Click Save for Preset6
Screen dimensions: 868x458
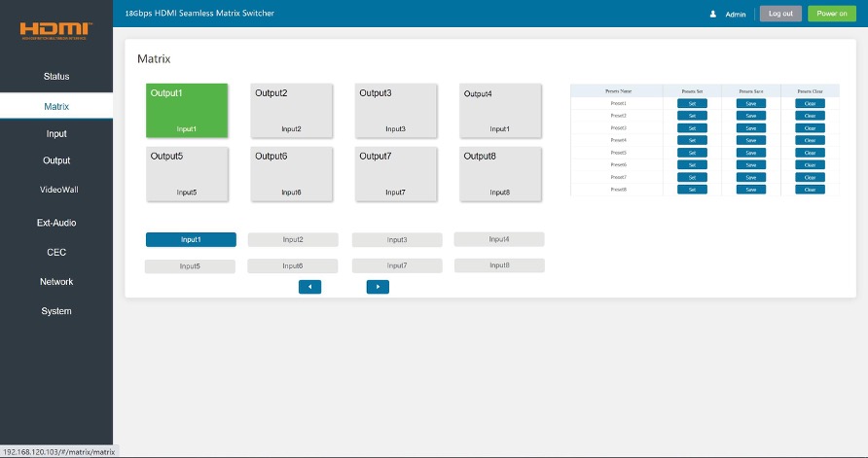tap(750, 165)
